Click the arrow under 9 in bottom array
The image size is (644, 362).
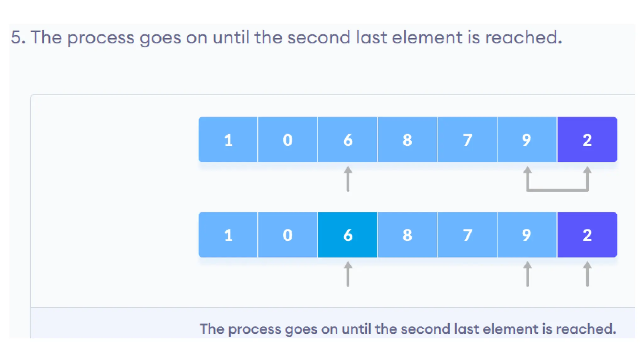(x=527, y=274)
